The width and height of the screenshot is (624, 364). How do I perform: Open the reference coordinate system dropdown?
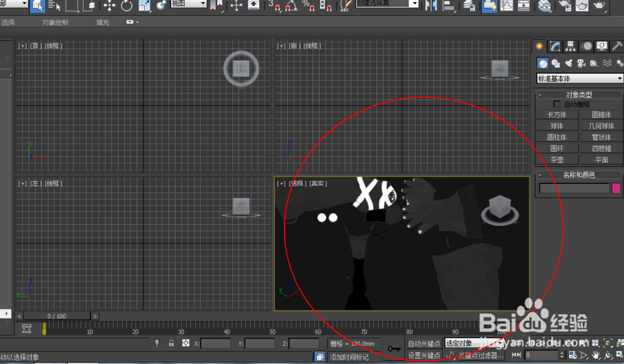188,4
